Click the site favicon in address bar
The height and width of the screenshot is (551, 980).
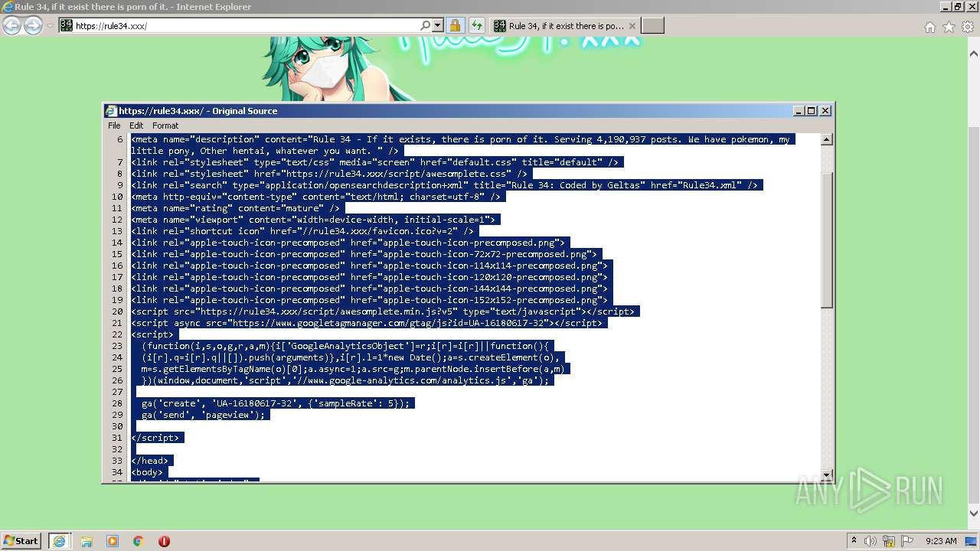(x=67, y=25)
